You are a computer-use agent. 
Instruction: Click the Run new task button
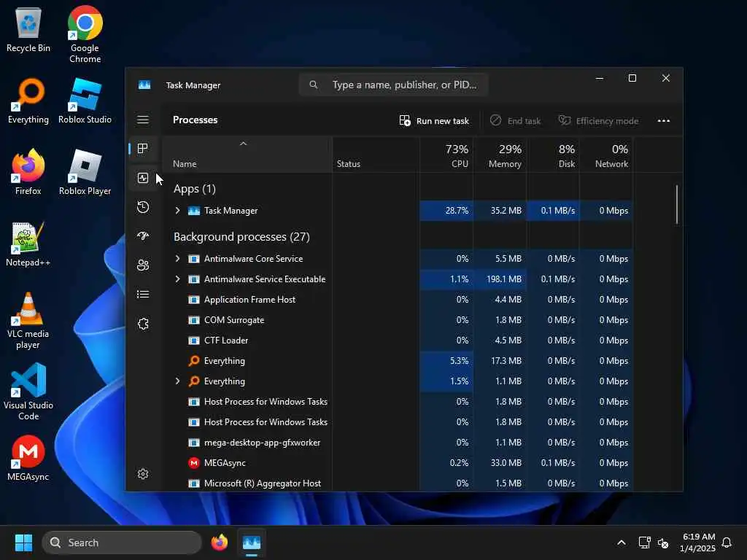tap(434, 121)
